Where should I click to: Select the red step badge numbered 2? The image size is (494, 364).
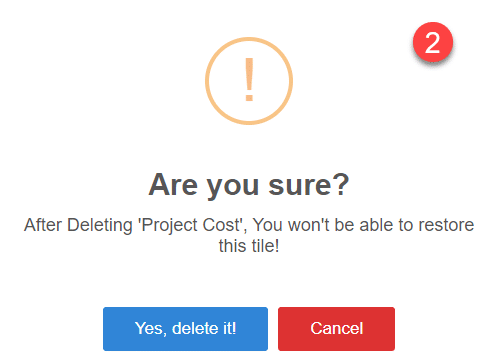433,42
